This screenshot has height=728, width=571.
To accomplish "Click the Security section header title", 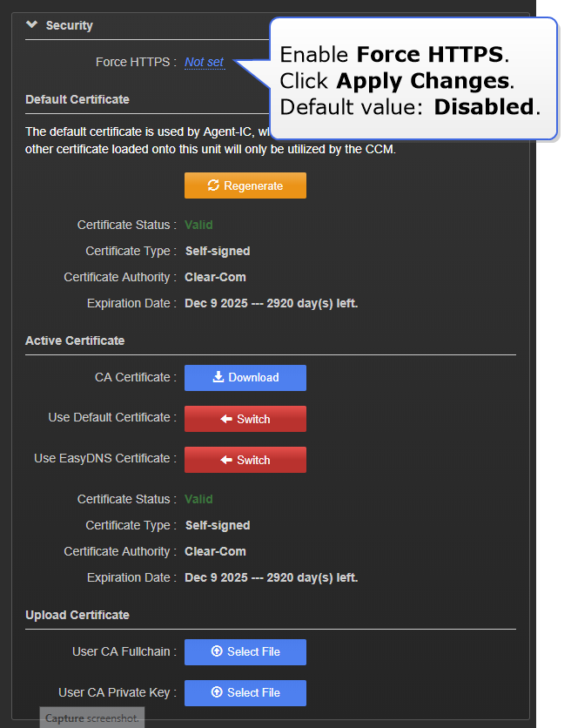I will 69,25.
